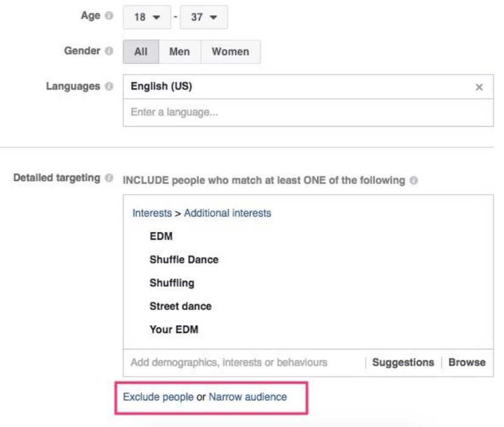Click the Narrow audience link
The width and height of the screenshot is (504, 427).
click(248, 397)
